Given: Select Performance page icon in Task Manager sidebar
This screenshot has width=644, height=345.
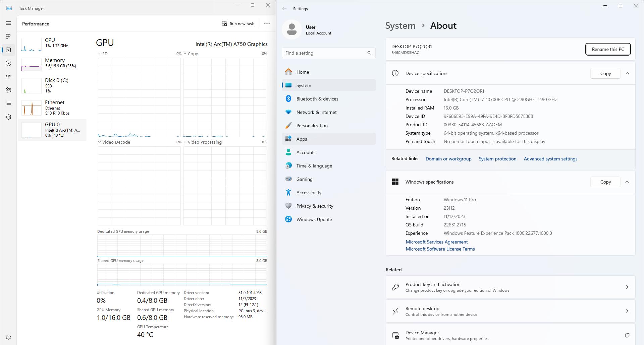Looking at the screenshot, I should (8, 50).
